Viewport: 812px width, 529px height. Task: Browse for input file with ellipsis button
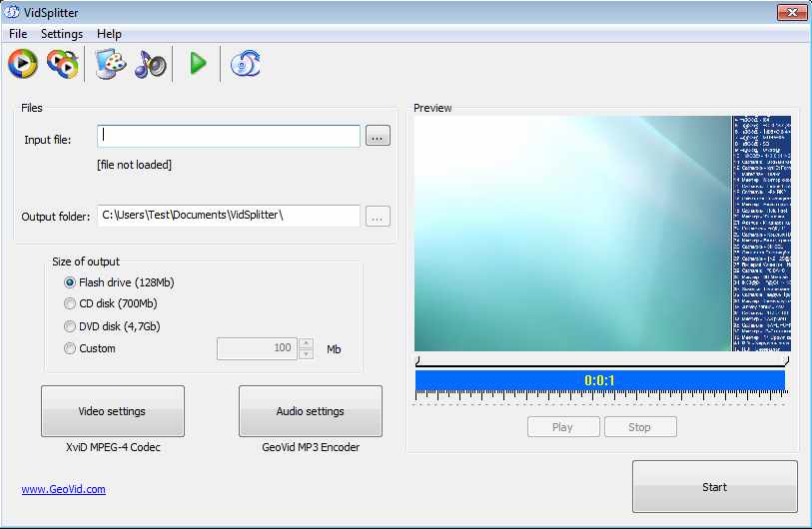pos(378,137)
